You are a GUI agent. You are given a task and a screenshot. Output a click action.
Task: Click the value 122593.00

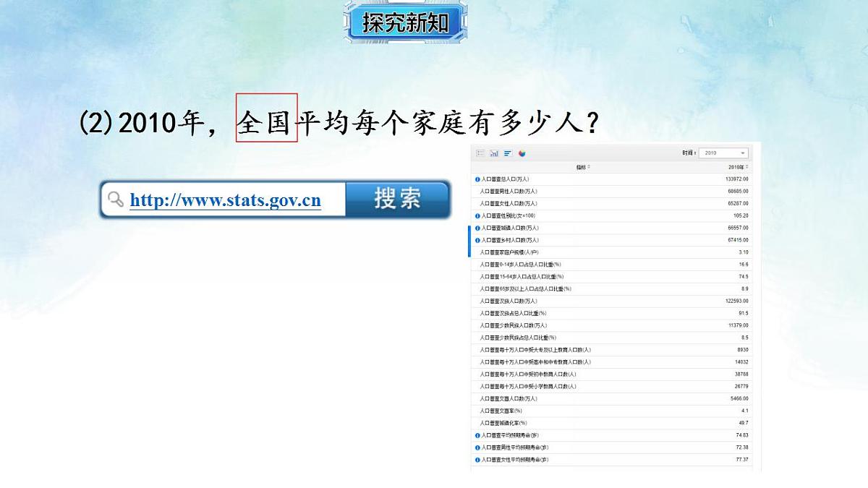point(736,301)
